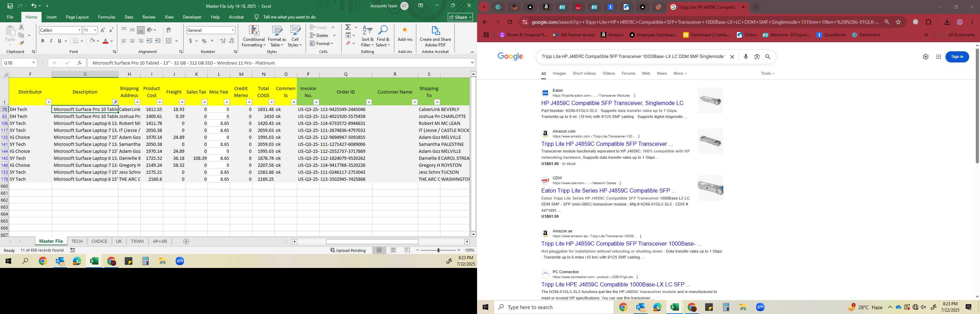Click Decrease Font Size icon
Image resolution: width=980 pixels, height=314 pixels.
pos(111,30)
